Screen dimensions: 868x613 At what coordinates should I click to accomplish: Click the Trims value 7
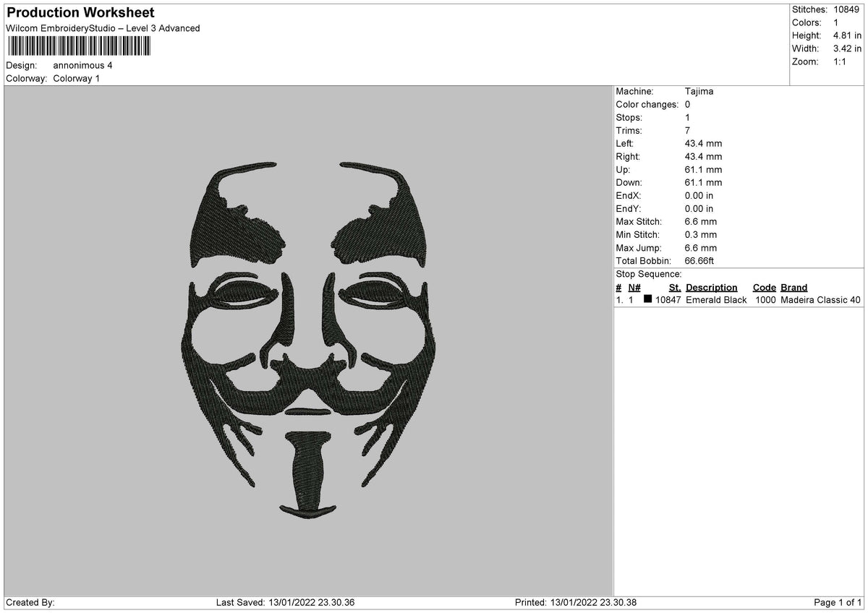click(x=687, y=130)
